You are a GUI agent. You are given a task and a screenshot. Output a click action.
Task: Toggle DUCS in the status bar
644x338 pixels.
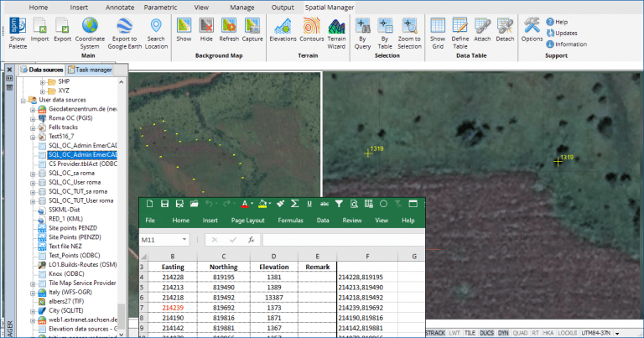(486, 333)
